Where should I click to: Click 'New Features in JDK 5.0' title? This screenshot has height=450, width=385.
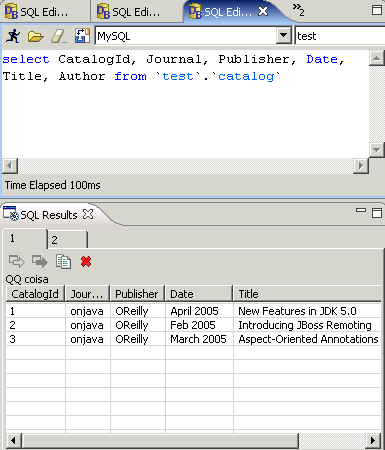(297, 311)
